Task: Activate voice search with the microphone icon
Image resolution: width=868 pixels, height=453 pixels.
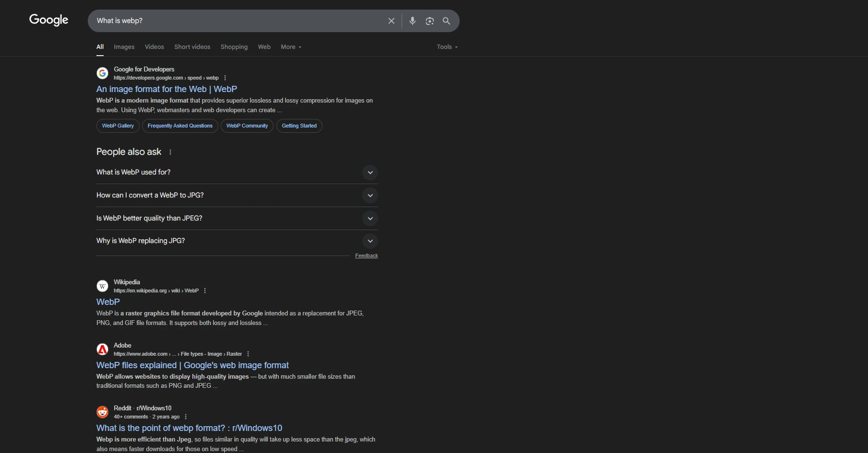Action: click(x=412, y=21)
